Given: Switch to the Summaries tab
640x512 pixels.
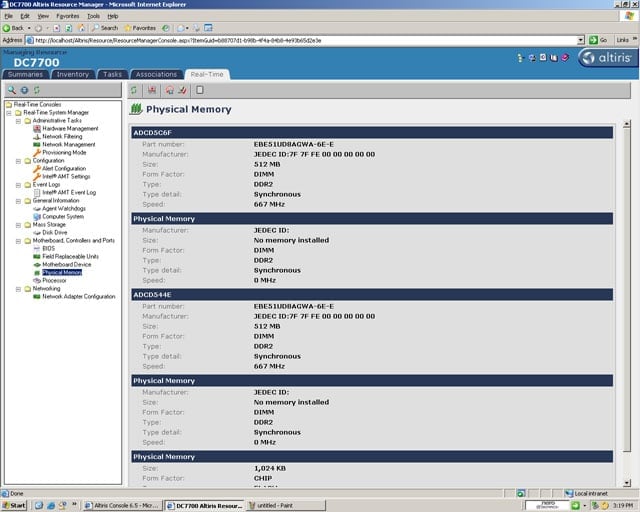Looking at the screenshot, I should coord(25,74).
